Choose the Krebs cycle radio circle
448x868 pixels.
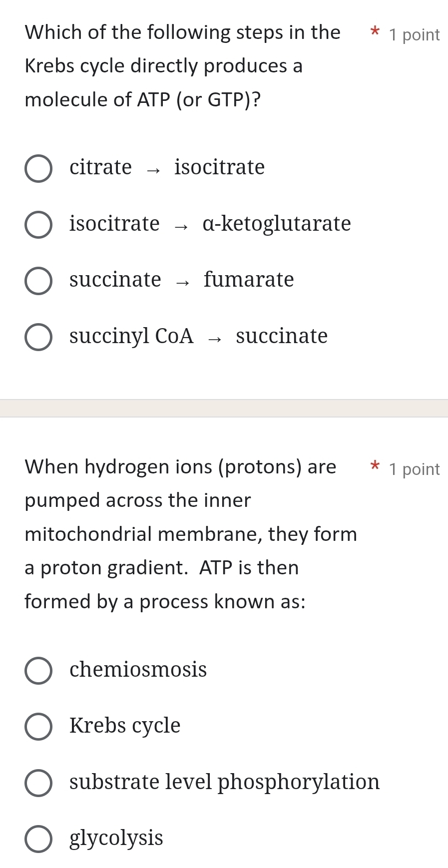pos(38,726)
